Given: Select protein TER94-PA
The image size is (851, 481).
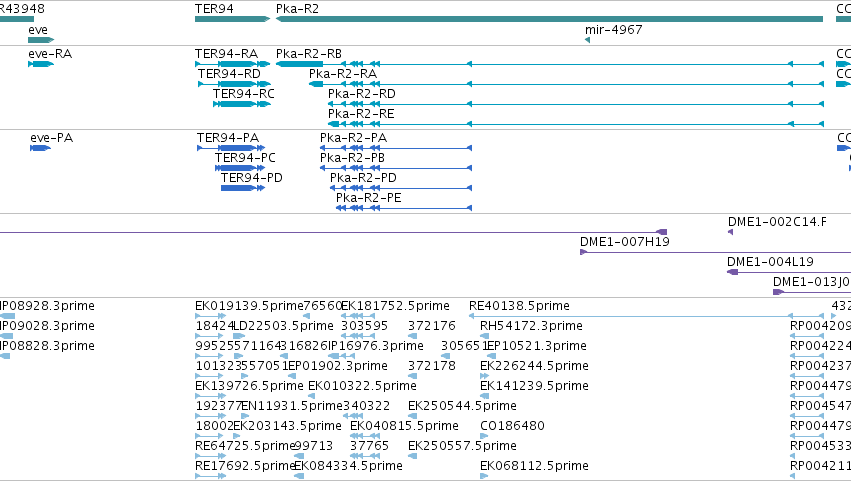Looking at the screenshot, I should coord(228,138).
